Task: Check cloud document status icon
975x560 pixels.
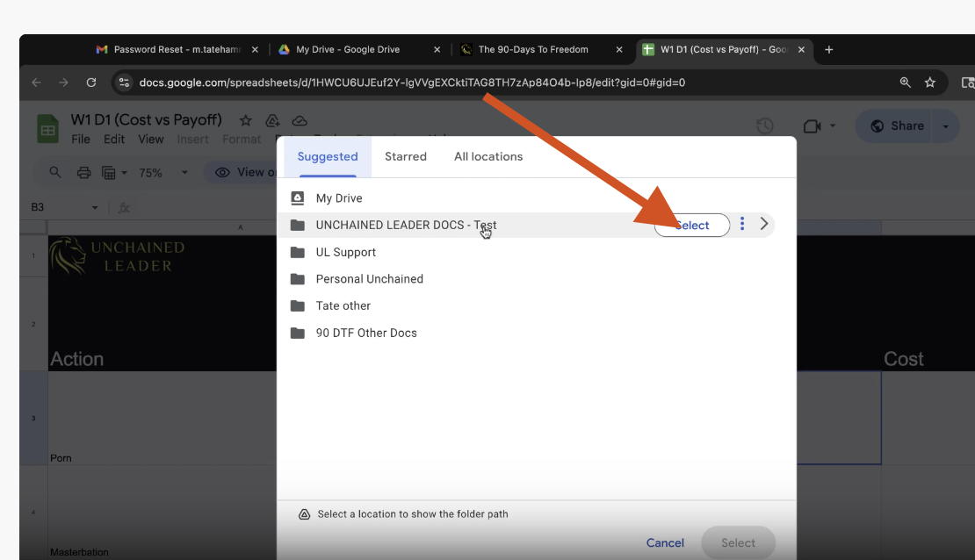Action: pos(300,120)
